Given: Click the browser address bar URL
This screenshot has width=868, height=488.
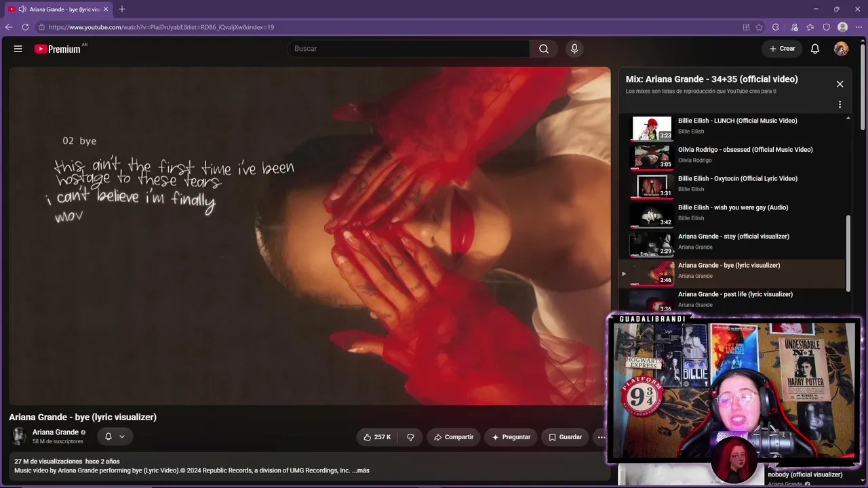Looking at the screenshot, I should coord(161,27).
